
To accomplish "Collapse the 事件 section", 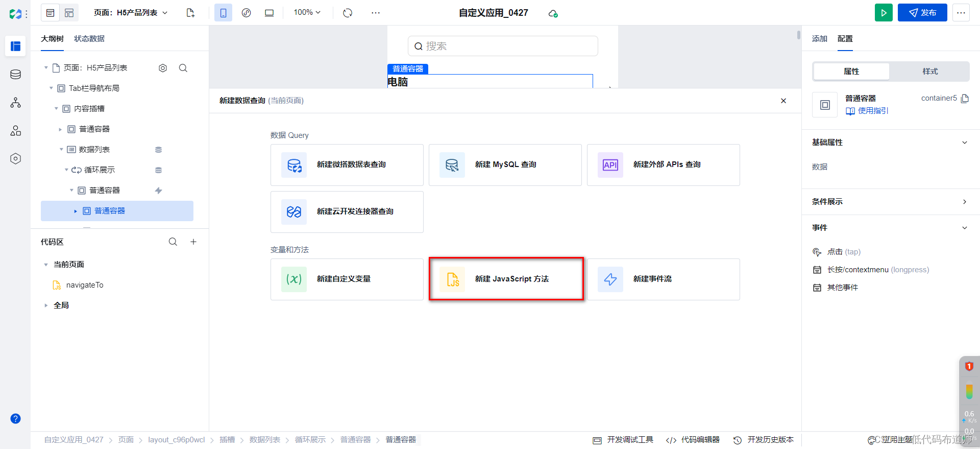I will pos(964,228).
